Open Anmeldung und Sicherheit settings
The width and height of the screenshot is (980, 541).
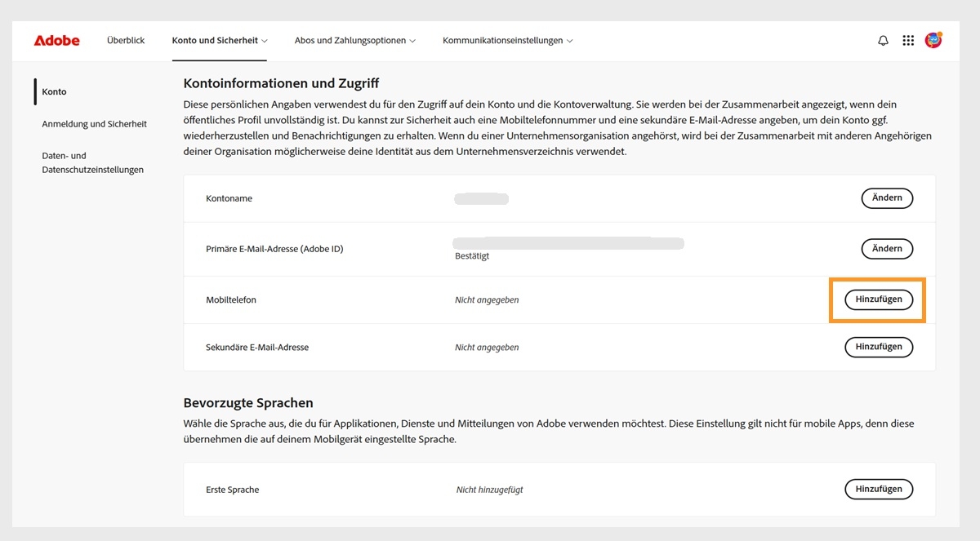point(94,123)
